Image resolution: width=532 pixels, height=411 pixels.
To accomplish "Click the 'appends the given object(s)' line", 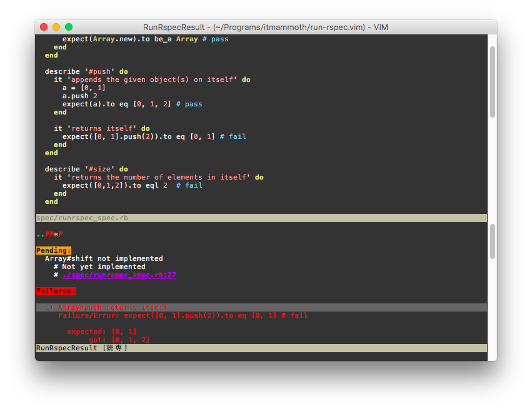I will click(x=152, y=79).
